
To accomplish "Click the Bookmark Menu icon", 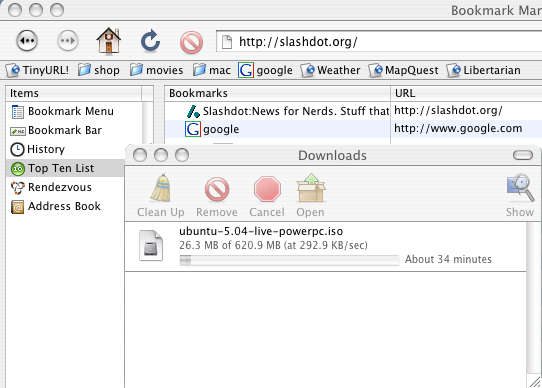I will pyautogui.click(x=18, y=112).
